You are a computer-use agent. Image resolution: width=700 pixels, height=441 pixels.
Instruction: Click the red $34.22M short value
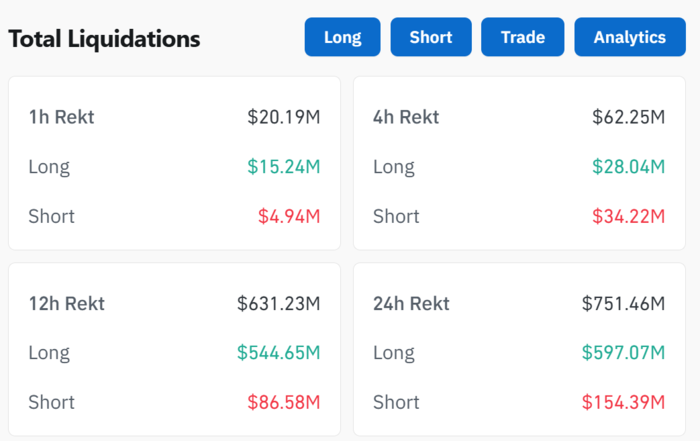[628, 216]
